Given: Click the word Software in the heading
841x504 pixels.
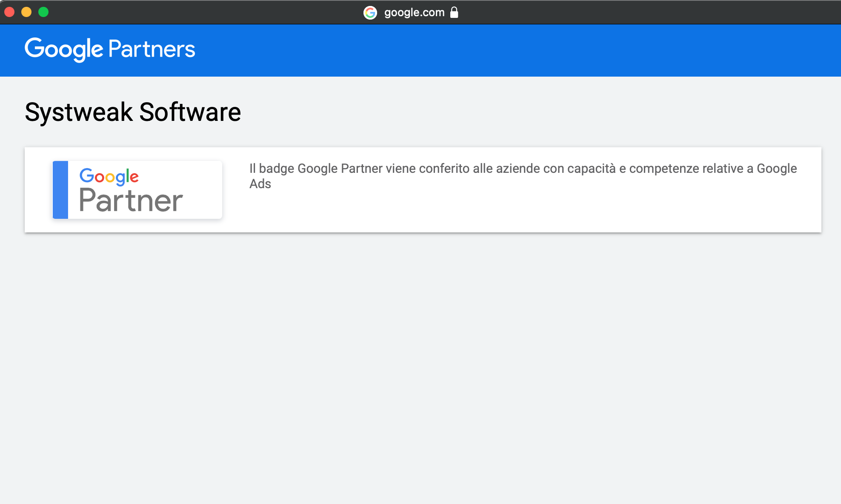Looking at the screenshot, I should pos(190,112).
